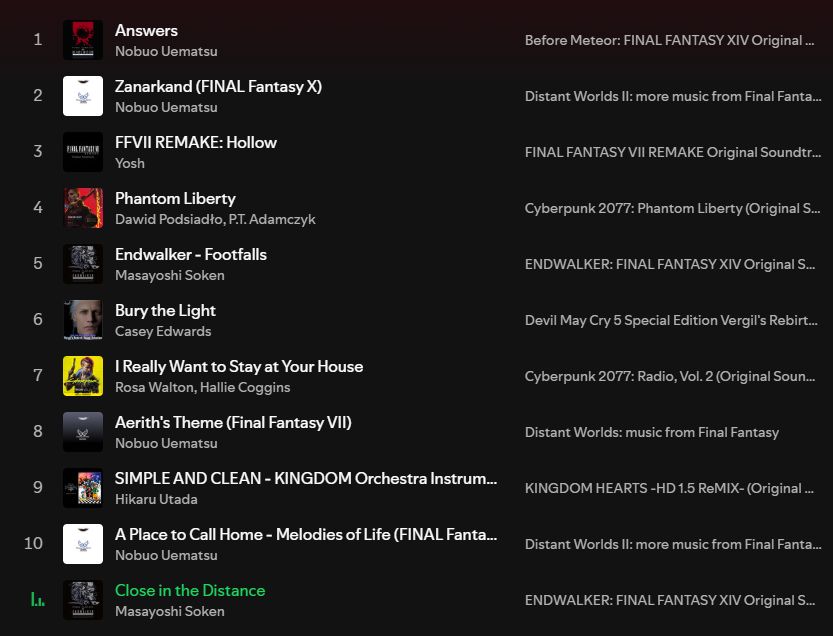Open artist Dawid Podsiadło
The width and height of the screenshot is (833, 636).
[x=168, y=219]
